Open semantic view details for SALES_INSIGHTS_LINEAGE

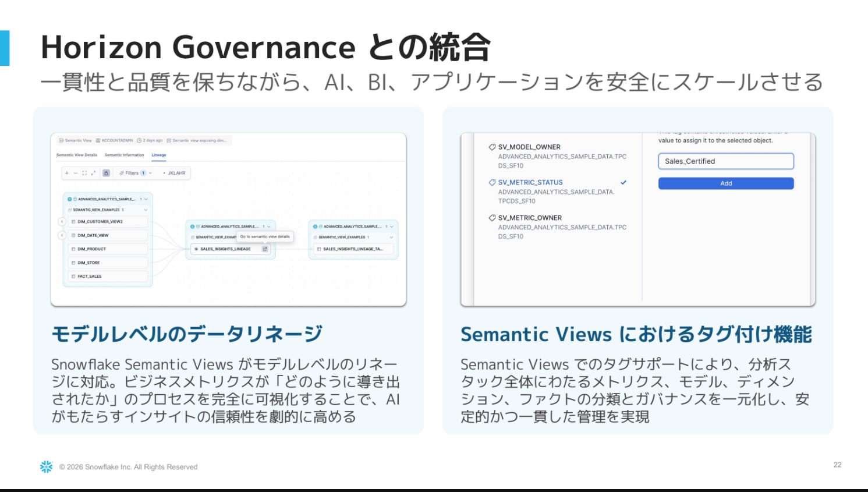[x=265, y=249]
